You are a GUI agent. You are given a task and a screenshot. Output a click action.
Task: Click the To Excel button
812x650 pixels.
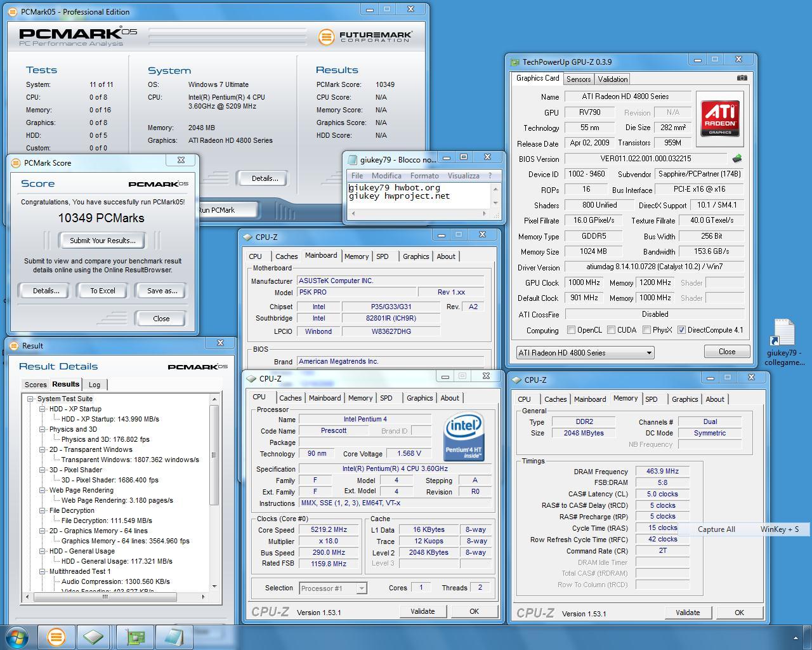point(103,291)
